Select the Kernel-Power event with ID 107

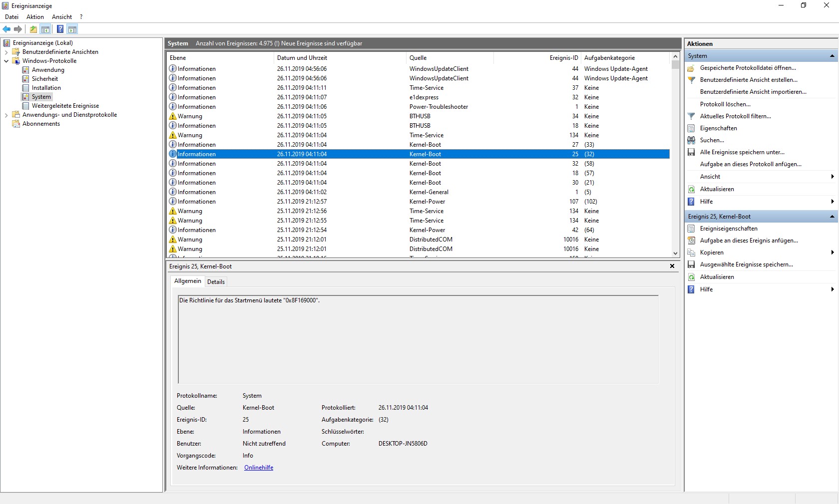[x=419, y=202]
